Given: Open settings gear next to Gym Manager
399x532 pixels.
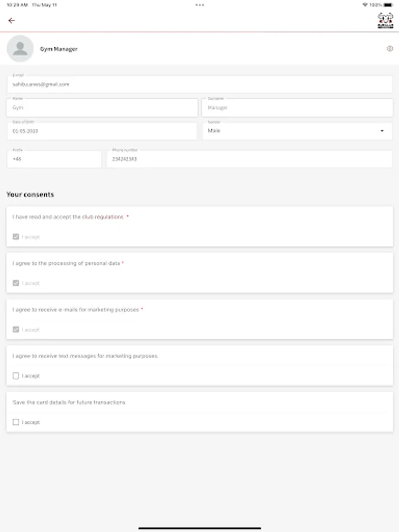Looking at the screenshot, I should [x=390, y=49].
